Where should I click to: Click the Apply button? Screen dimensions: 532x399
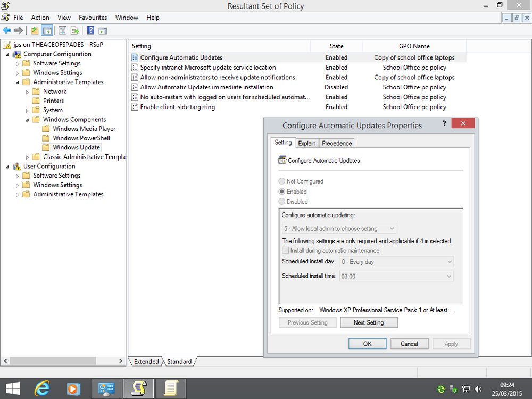[x=451, y=344]
